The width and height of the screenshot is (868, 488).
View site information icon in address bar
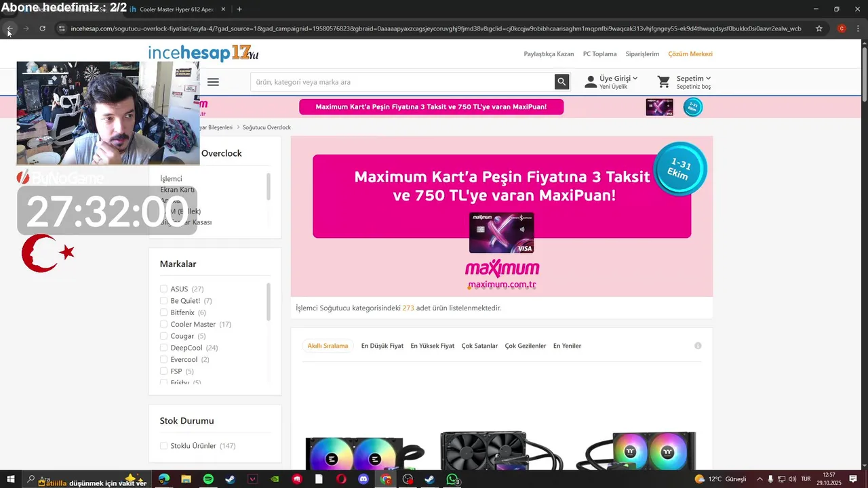coord(62,28)
